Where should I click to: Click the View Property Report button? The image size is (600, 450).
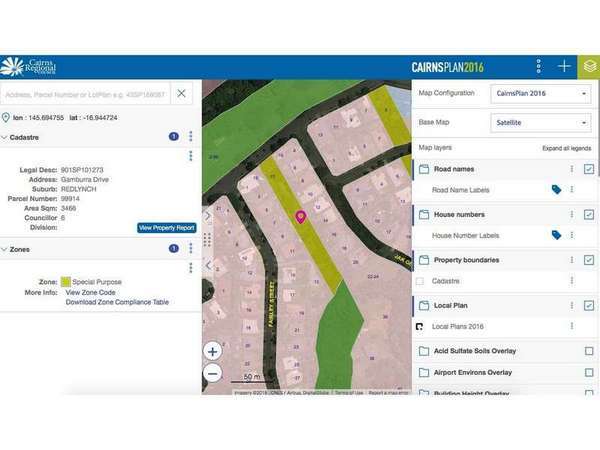point(165,228)
